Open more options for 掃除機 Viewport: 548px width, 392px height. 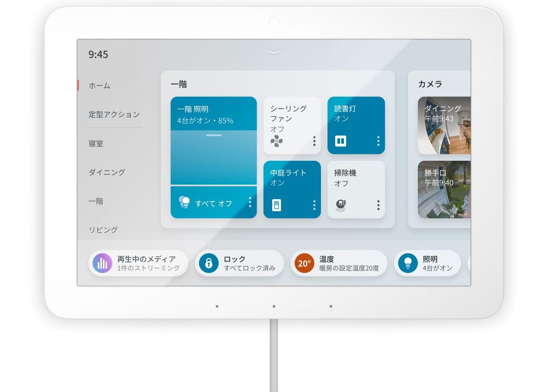(x=378, y=205)
